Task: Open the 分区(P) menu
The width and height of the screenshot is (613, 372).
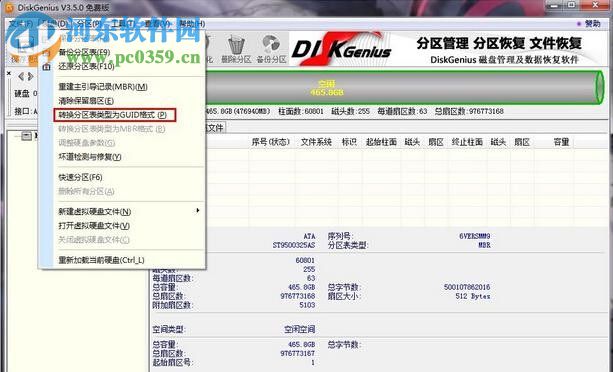Action: (90, 23)
